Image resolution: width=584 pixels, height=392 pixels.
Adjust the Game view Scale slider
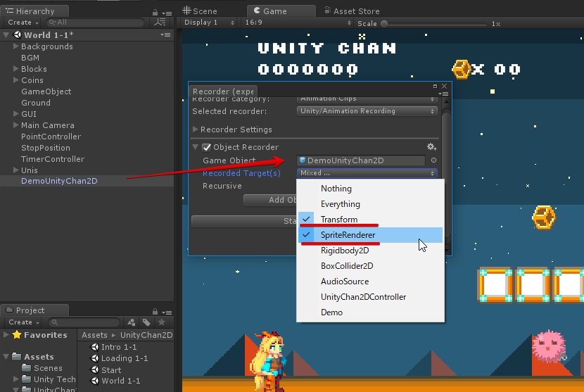(384, 23)
